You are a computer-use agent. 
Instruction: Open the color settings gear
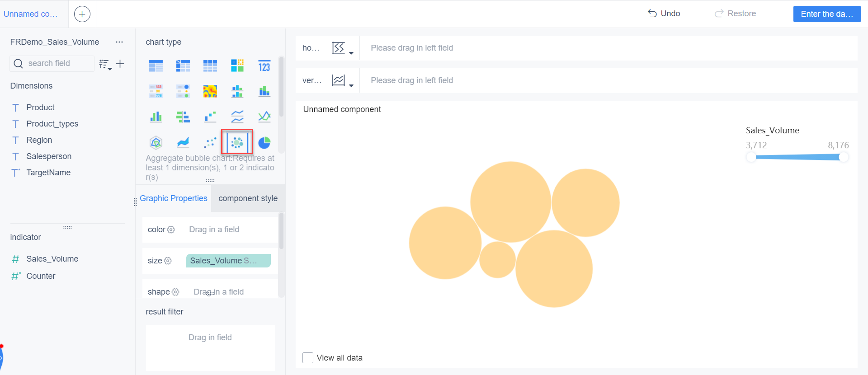pos(171,230)
